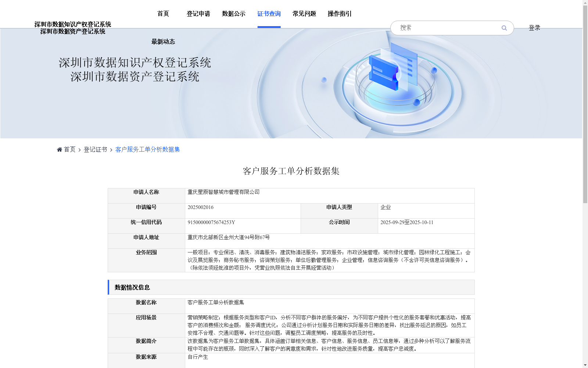This screenshot has height=368, width=588.
Task: Click the home icon in breadcrumb
Action: coord(60,149)
